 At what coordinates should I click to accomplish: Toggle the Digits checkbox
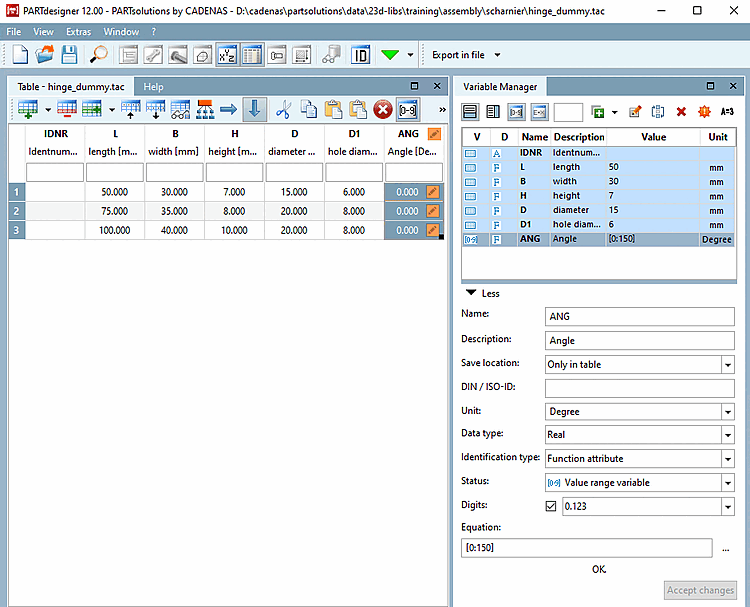tap(551, 506)
